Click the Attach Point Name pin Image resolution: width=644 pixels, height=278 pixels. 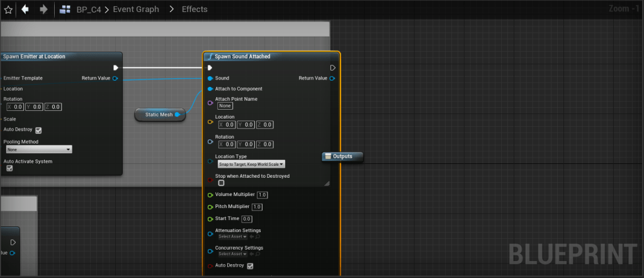210,102
